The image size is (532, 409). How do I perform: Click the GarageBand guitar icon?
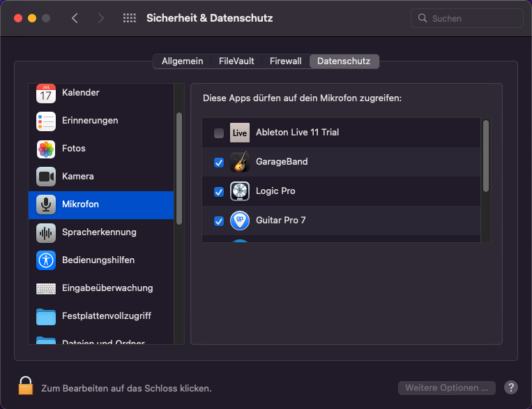coord(240,162)
